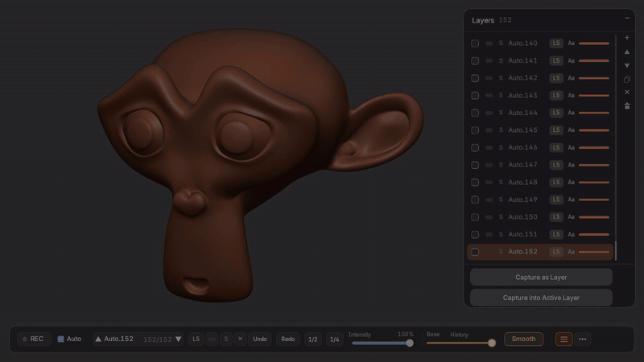The image size is (644, 362).
Task: Click the X icon in Layers sidebar
Action: pyautogui.click(x=627, y=93)
